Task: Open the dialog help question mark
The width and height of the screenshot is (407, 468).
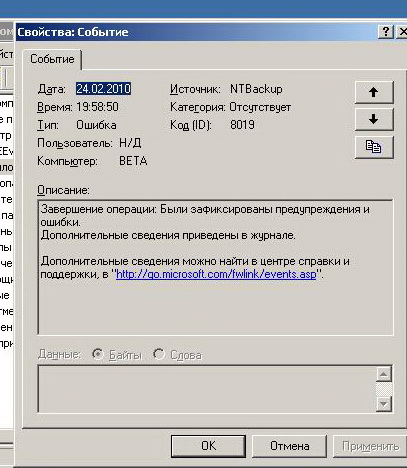Action: 386,32
